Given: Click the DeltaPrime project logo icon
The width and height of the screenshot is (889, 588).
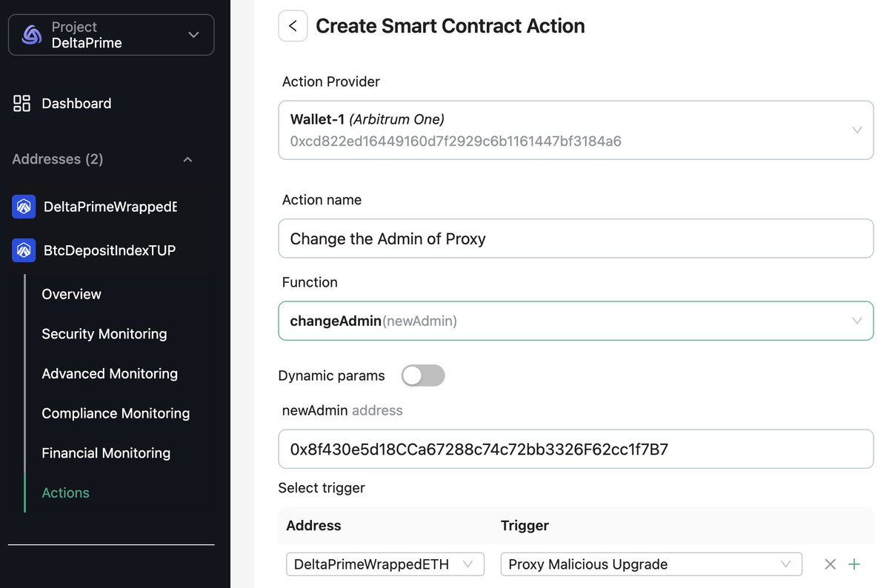Looking at the screenshot, I should [32, 35].
